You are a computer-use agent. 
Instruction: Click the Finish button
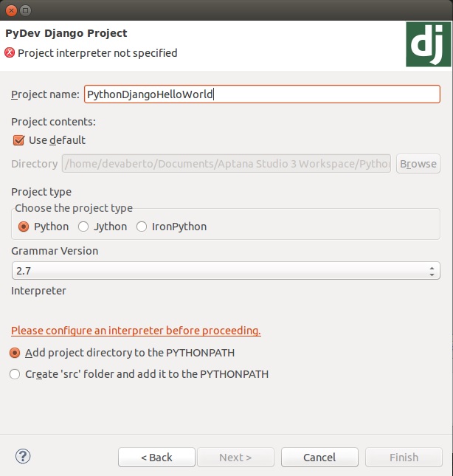click(x=404, y=458)
